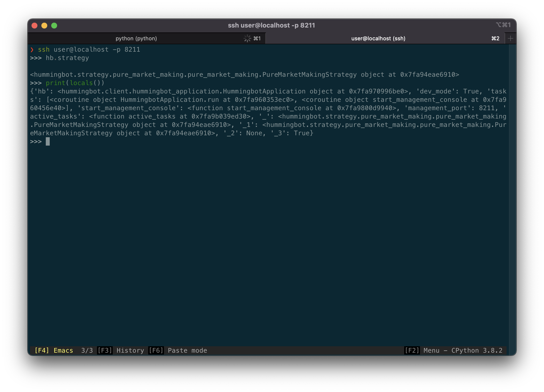Toggle Paste mode via [F6] in status bar
This screenshot has width=544, height=392.
click(156, 350)
